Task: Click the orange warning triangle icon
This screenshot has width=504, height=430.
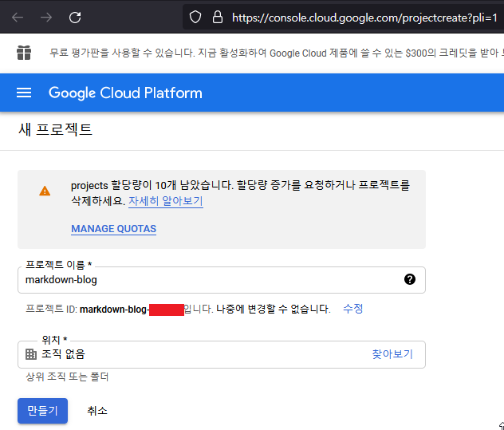Action: coord(45,191)
